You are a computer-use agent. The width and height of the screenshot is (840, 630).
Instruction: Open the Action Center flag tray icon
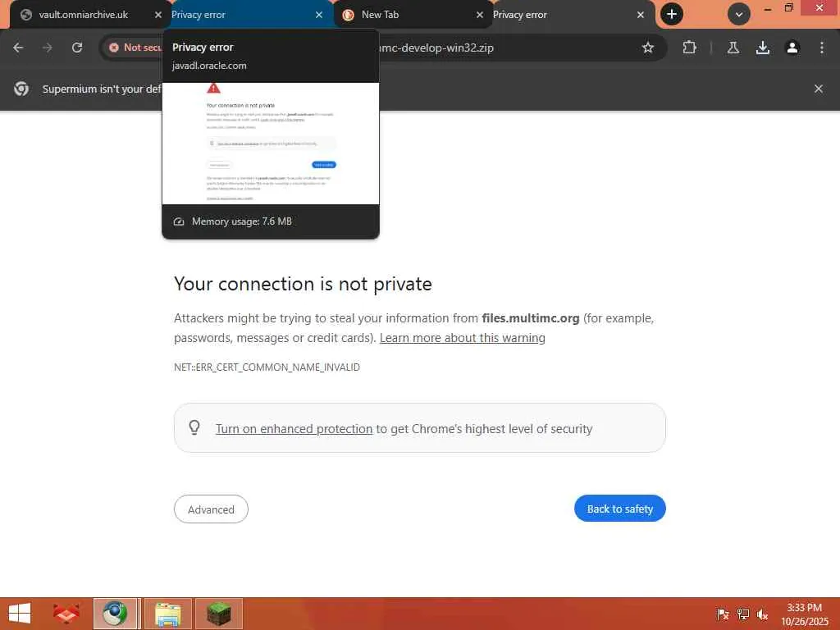(723, 614)
